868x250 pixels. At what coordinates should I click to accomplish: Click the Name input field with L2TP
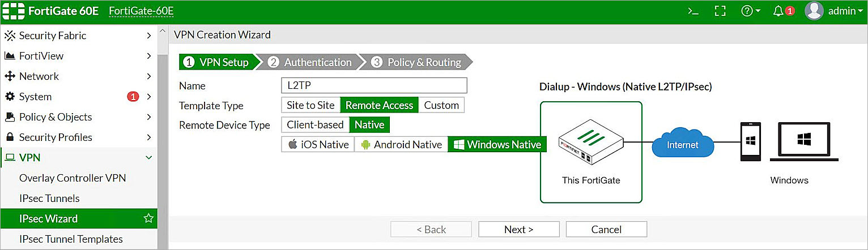[374, 85]
